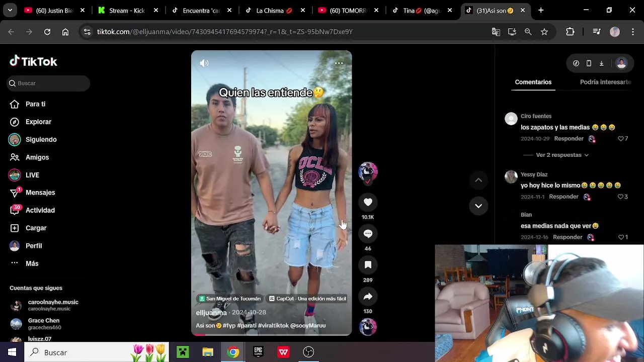Like Yessy Diaz comment heart
This screenshot has height=362, width=644.
pyautogui.click(x=620, y=197)
